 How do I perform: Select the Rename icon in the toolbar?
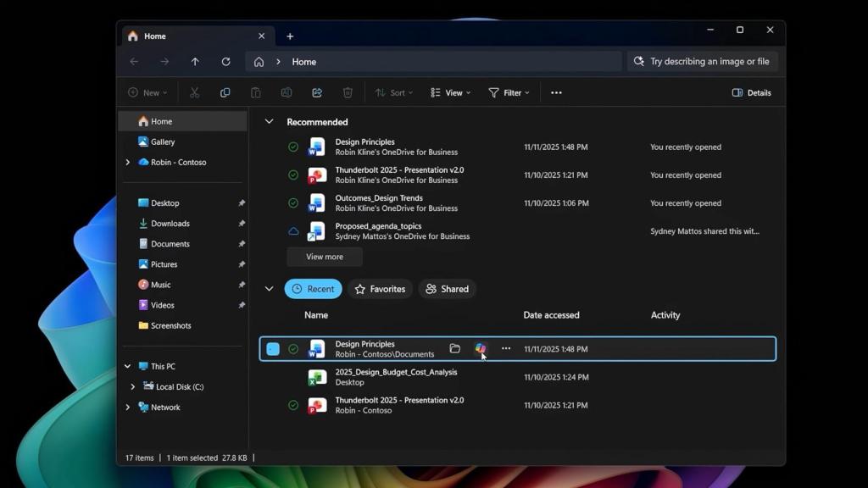[286, 92]
